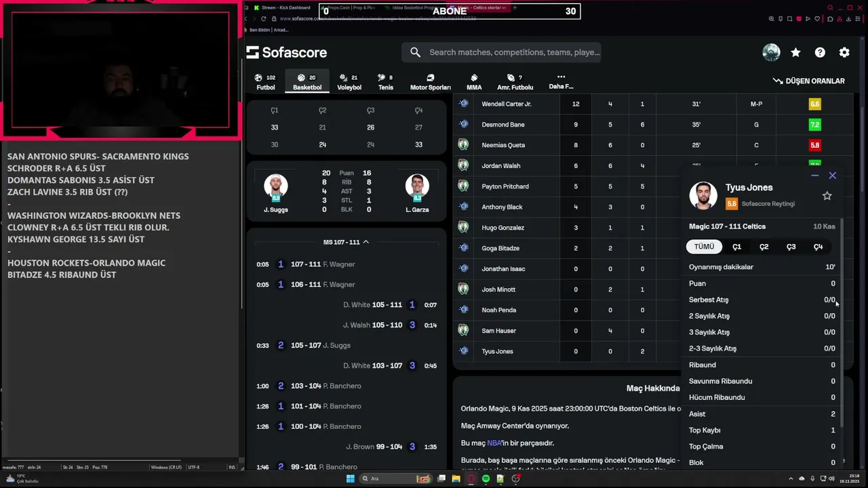Image resolution: width=868 pixels, height=488 pixels.
Task: Favorite Tyus Jones with star icon
Action: tap(827, 196)
